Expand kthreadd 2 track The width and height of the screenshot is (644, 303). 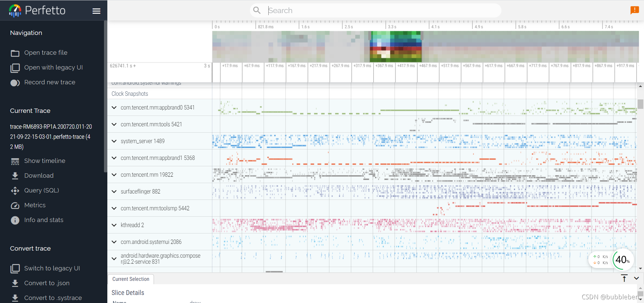[114, 225]
